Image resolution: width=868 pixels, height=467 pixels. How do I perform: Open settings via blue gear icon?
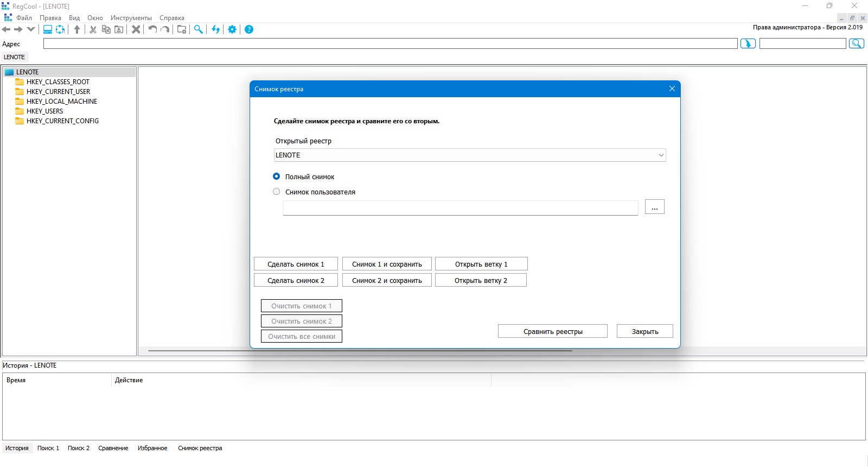click(232, 29)
